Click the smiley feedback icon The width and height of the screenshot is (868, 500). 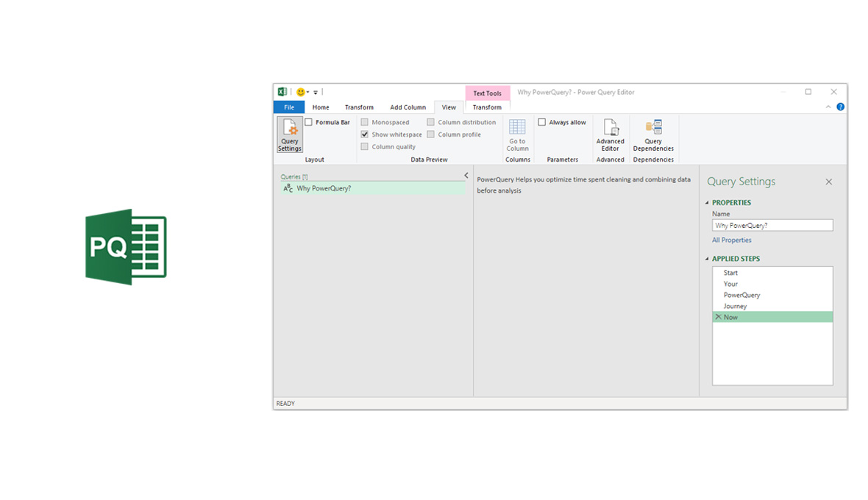(300, 92)
